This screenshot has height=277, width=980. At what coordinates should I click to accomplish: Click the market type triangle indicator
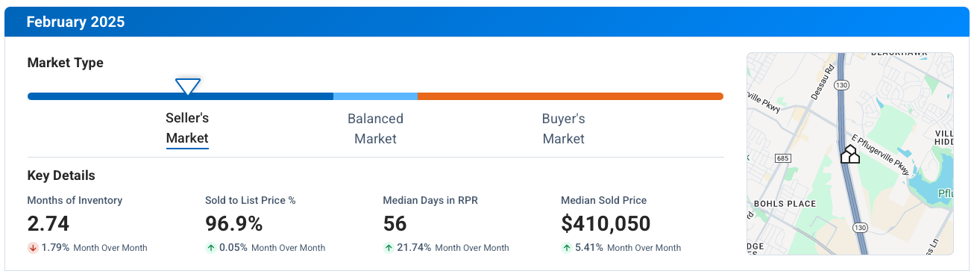coord(187,87)
